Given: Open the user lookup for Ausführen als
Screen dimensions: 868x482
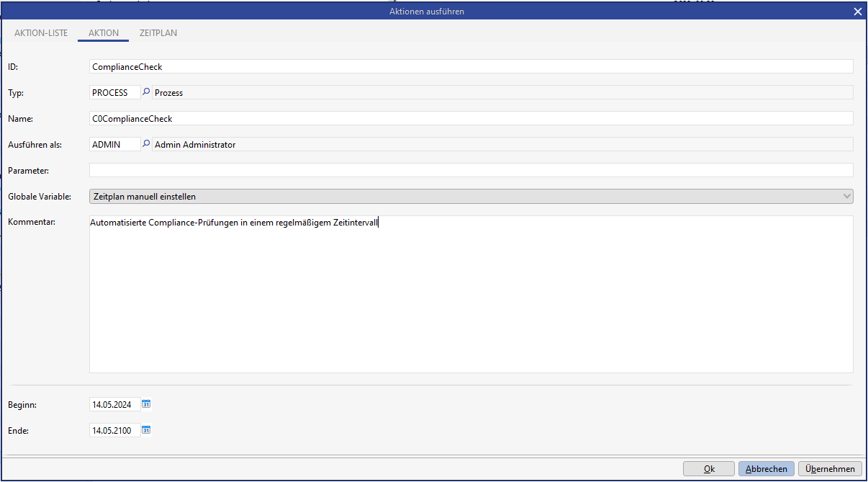Looking at the screenshot, I should click(146, 144).
